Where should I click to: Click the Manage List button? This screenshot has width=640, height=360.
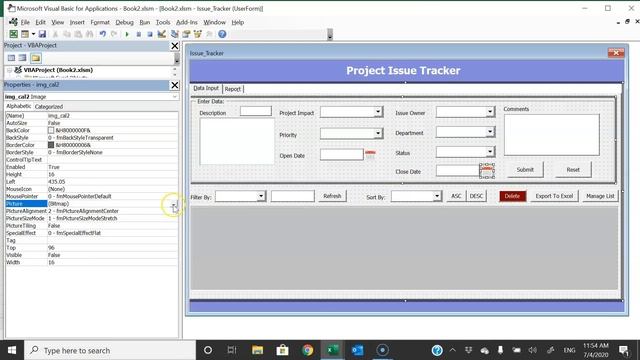click(600, 196)
